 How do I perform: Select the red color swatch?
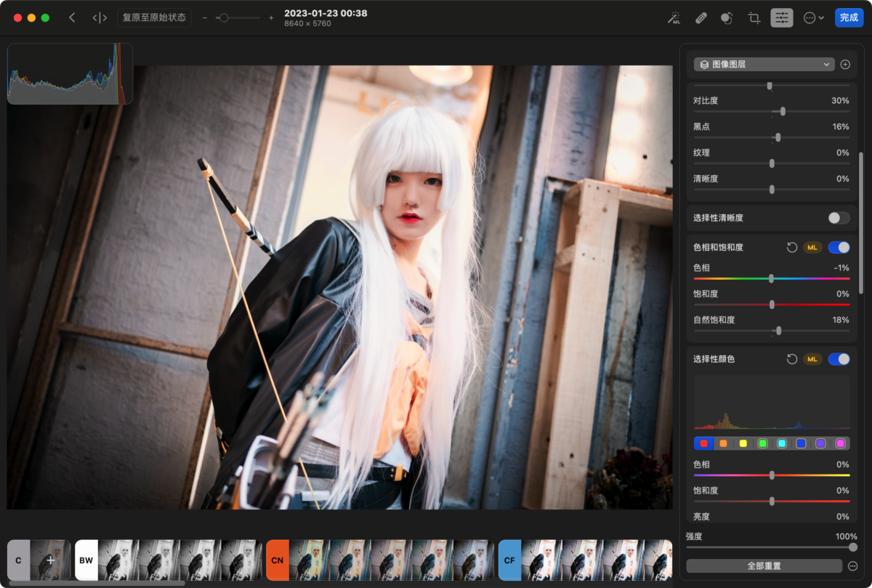coord(703,443)
